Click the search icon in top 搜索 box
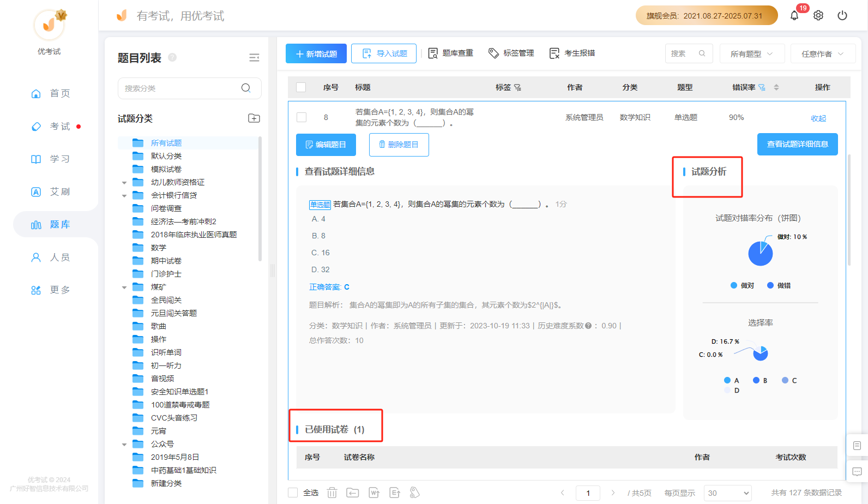 pyautogui.click(x=702, y=53)
